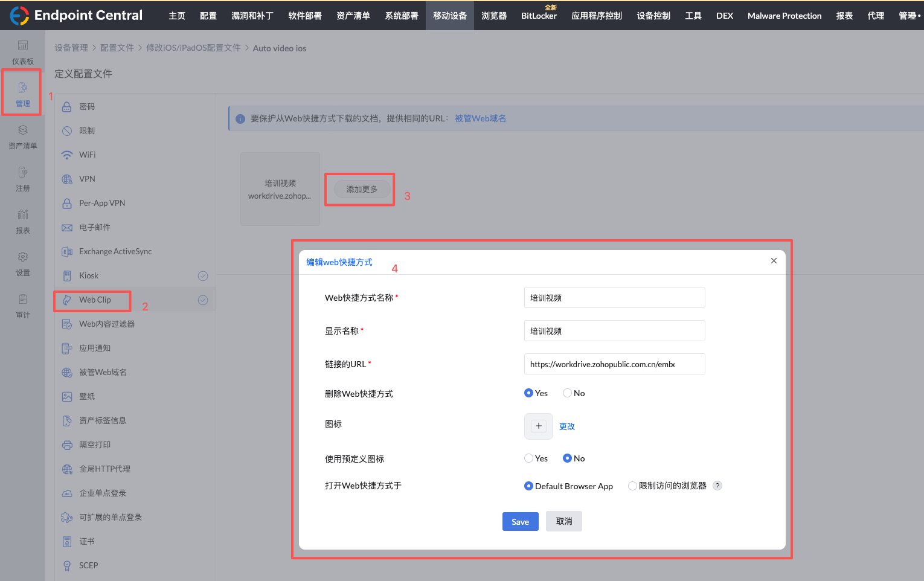Open 资产清单 icon in left sidebar
The width and height of the screenshot is (924, 581).
[x=23, y=130]
